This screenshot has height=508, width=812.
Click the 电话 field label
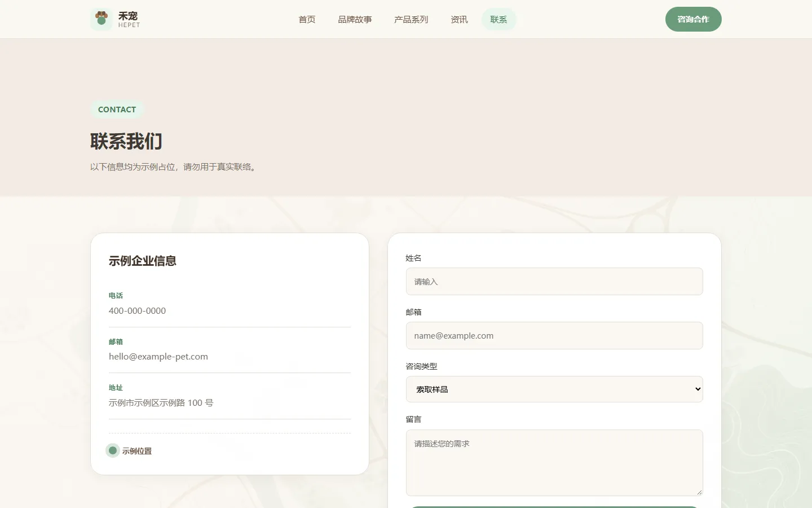tap(116, 296)
